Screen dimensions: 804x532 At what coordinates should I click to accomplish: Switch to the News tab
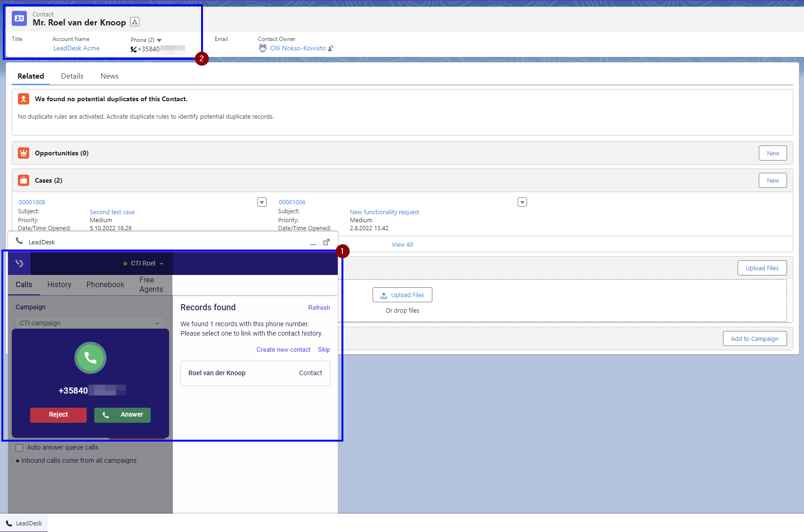pyautogui.click(x=109, y=76)
